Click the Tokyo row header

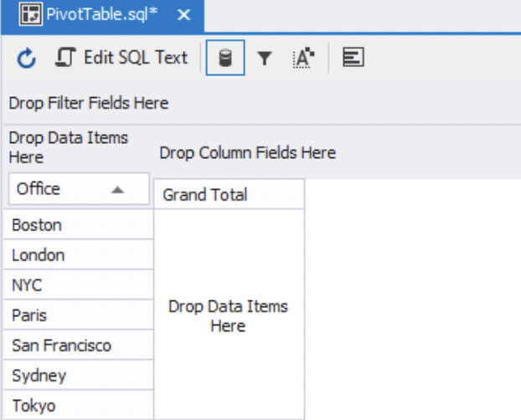coord(77,406)
